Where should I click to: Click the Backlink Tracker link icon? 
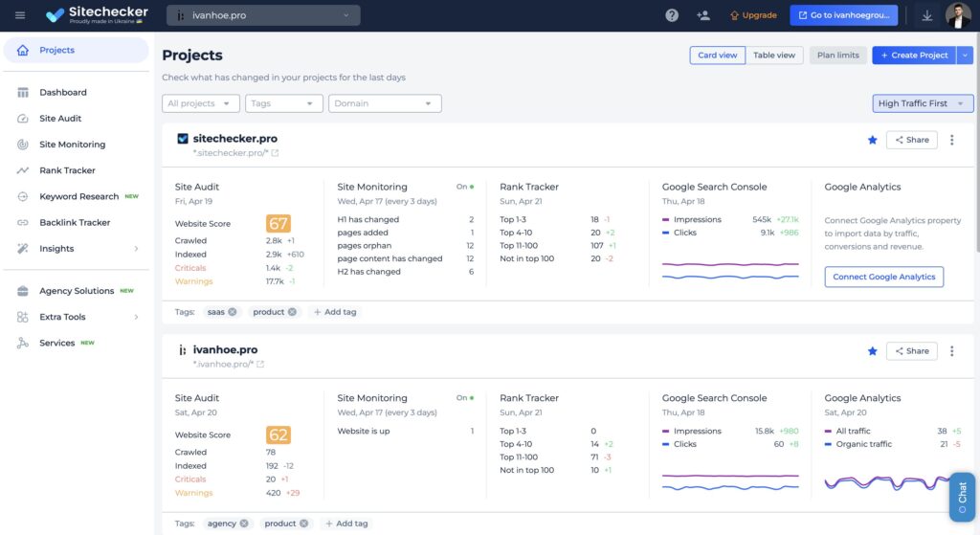tap(23, 222)
